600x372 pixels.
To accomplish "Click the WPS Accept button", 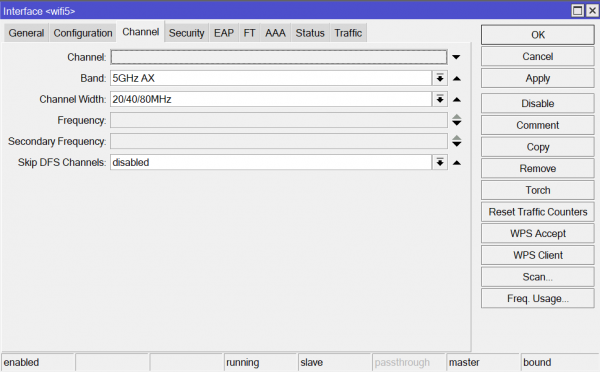I will [x=538, y=233].
